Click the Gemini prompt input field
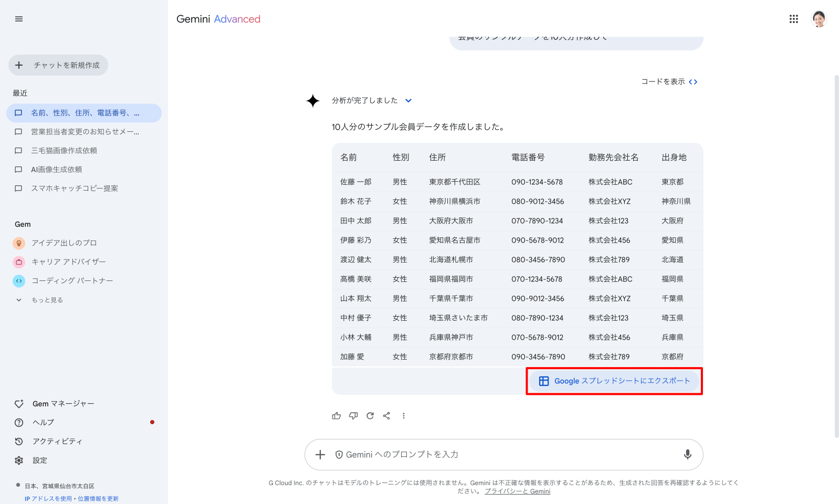Image resolution: width=840 pixels, height=504 pixels. point(504,455)
